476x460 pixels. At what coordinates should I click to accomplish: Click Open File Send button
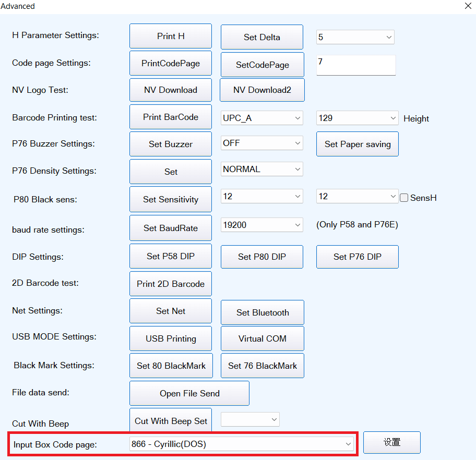189,393
